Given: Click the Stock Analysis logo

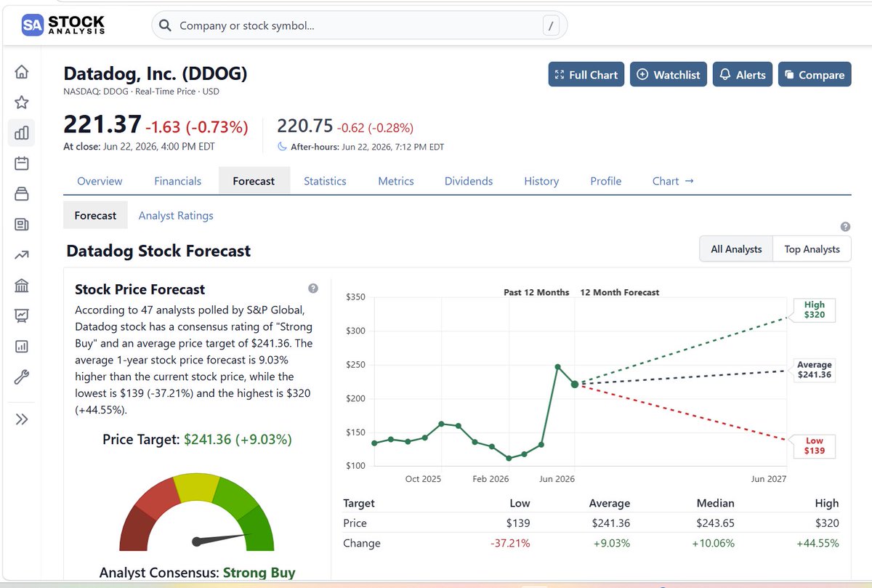Looking at the screenshot, I should point(63,25).
